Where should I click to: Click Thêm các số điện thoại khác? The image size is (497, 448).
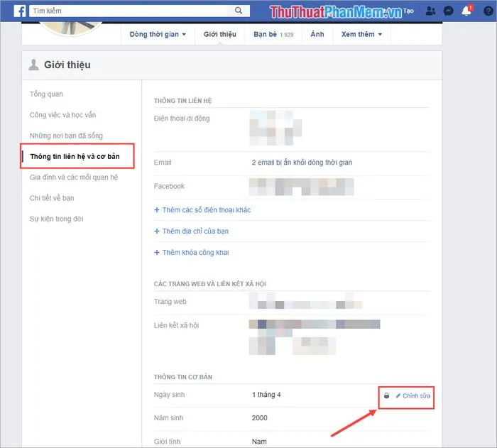[202, 210]
